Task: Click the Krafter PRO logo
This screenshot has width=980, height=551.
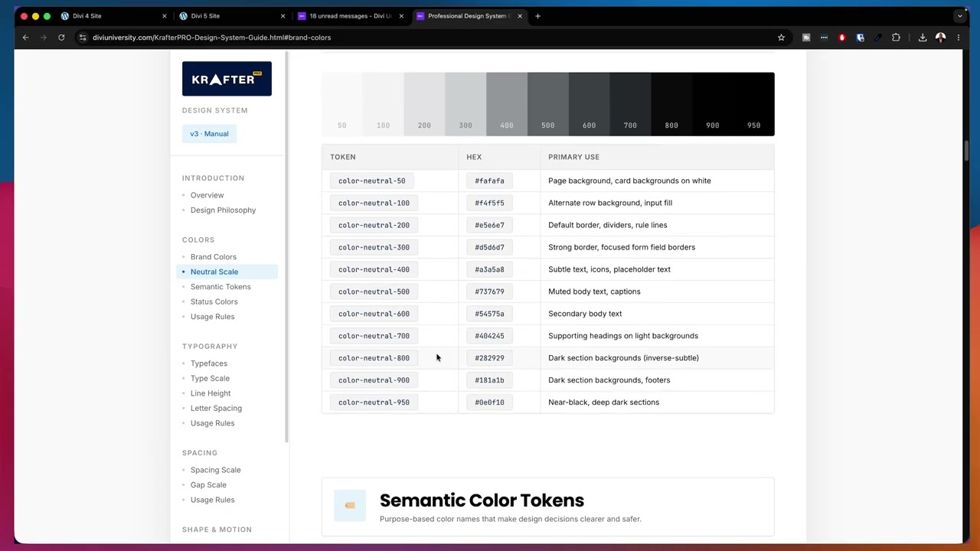Action: [x=227, y=79]
